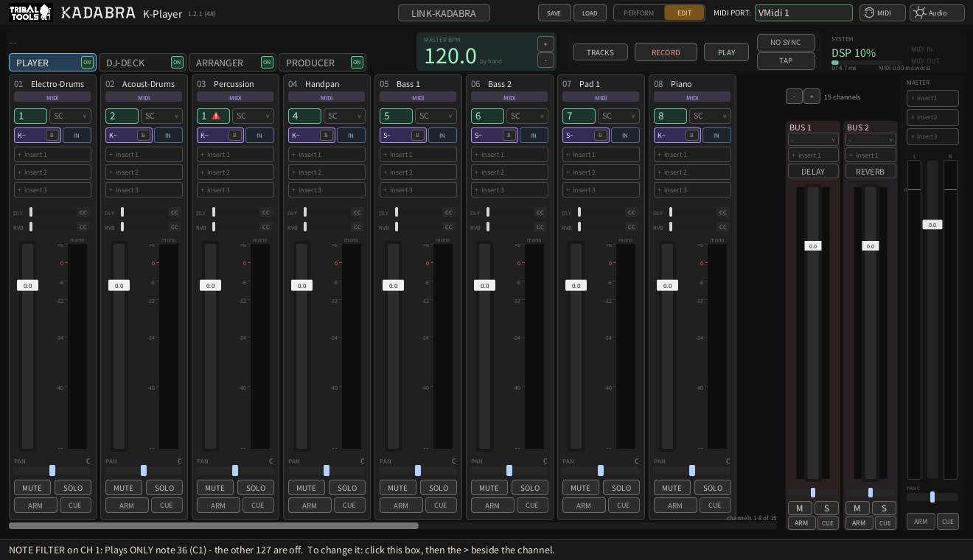Click the CC button beside Handpan RVB send
The width and height of the screenshot is (973, 560).
pos(358,227)
